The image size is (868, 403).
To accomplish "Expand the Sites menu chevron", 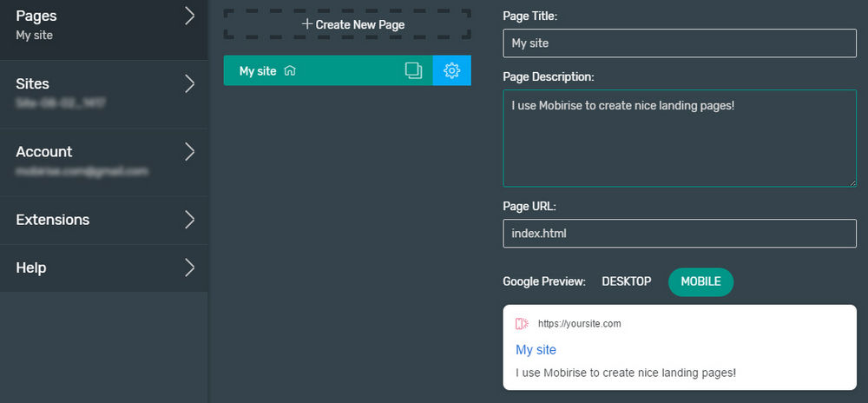I will pyautogui.click(x=189, y=84).
